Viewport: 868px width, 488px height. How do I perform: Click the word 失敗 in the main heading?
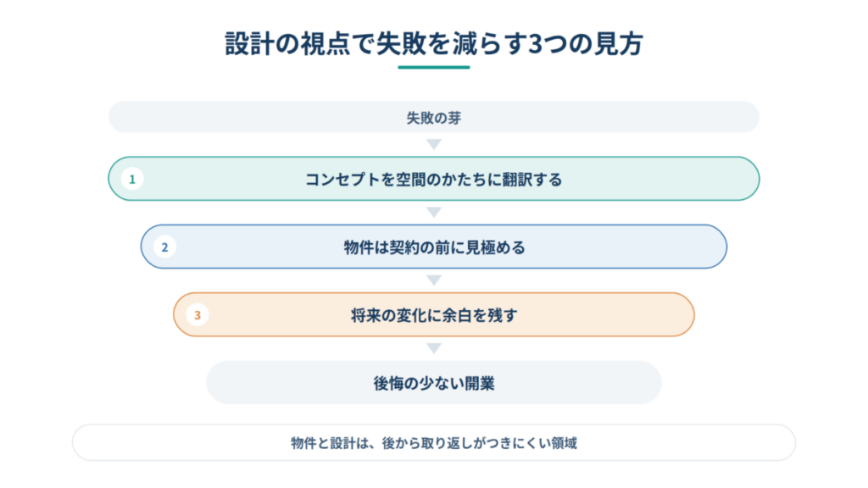[401, 44]
